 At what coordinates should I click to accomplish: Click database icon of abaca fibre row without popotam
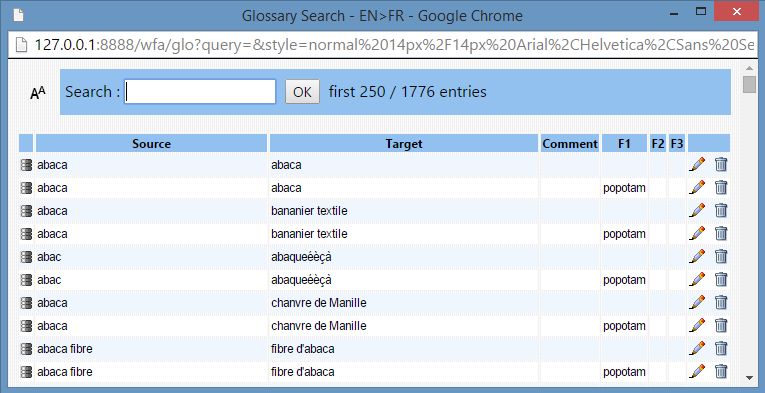point(26,349)
